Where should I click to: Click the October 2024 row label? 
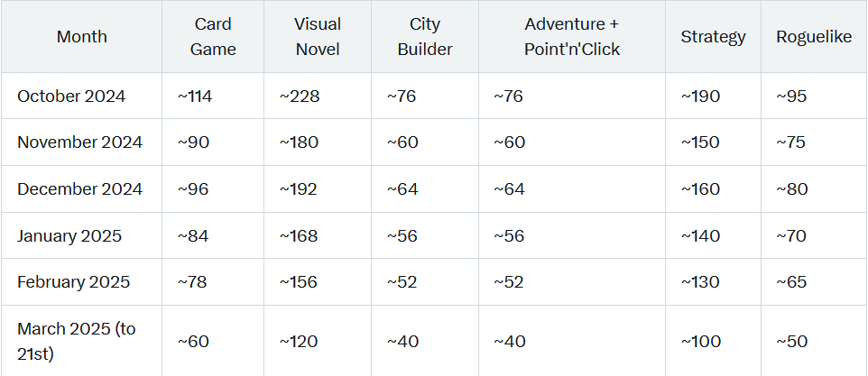[71, 96]
